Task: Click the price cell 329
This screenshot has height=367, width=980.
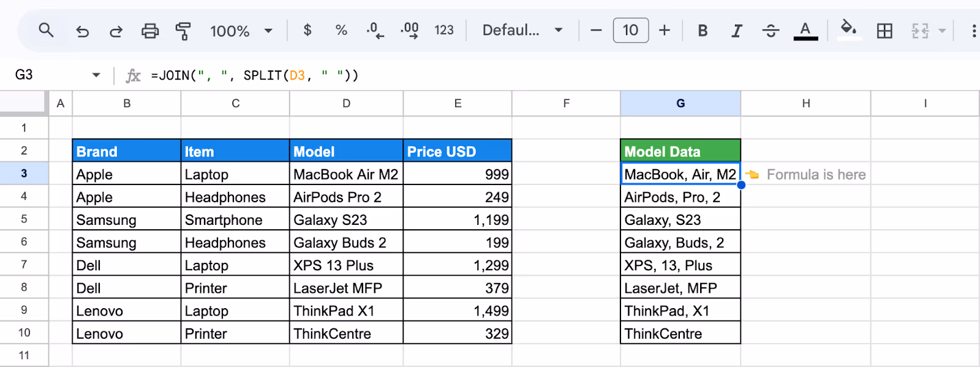Action: 458,333
